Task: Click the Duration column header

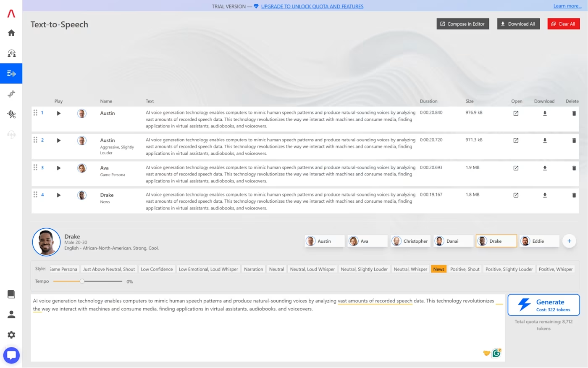Action: (428, 101)
